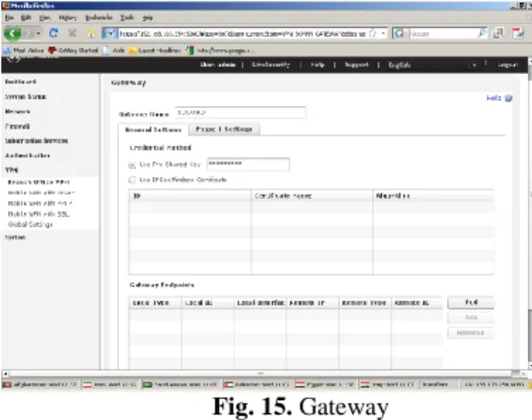This screenshot has width=532, height=420.
Task: Click the Google search box
Action: pos(443,33)
